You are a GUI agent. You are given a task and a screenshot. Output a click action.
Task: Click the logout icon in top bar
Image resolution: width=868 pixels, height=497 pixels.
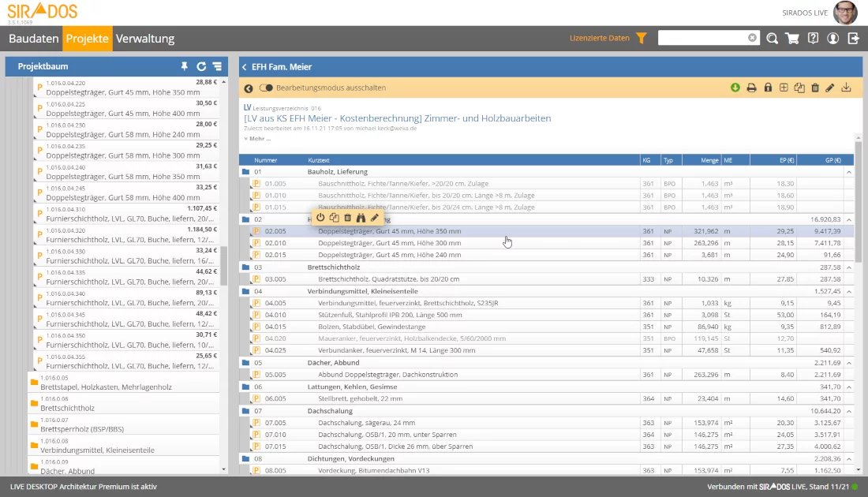click(x=853, y=38)
